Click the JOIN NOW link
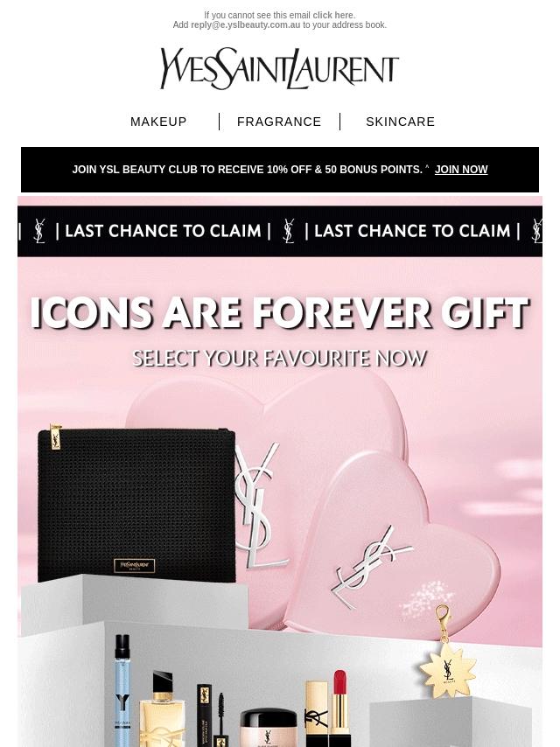Screen dimensions: 560x747 point(461,170)
